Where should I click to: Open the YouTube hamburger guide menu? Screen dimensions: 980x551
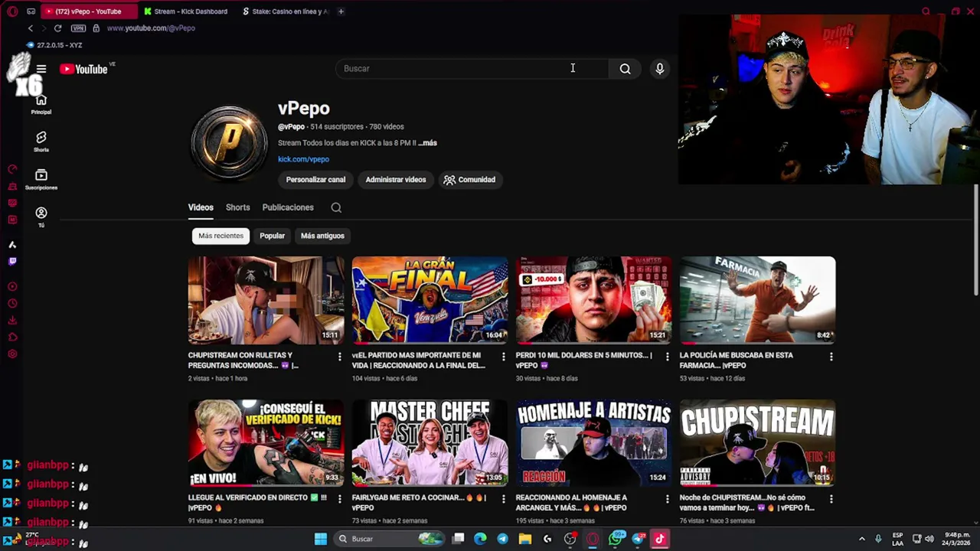click(x=41, y=69)
